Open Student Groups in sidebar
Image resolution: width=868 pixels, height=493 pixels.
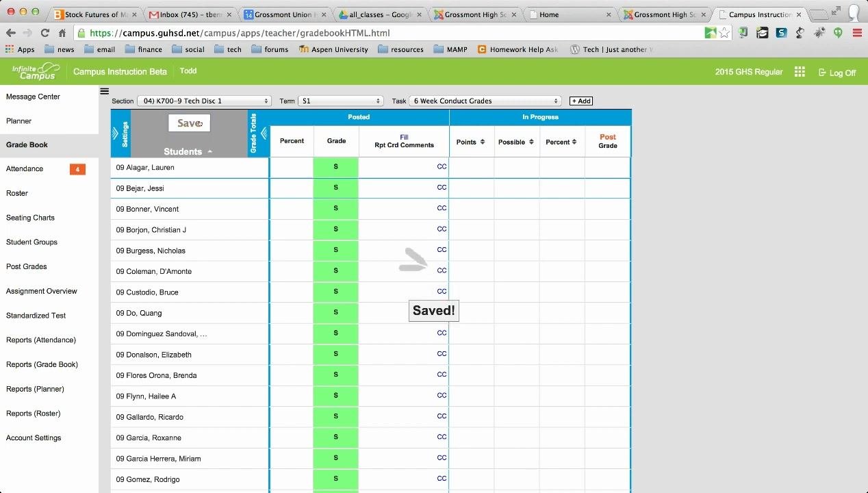[31, 242]
